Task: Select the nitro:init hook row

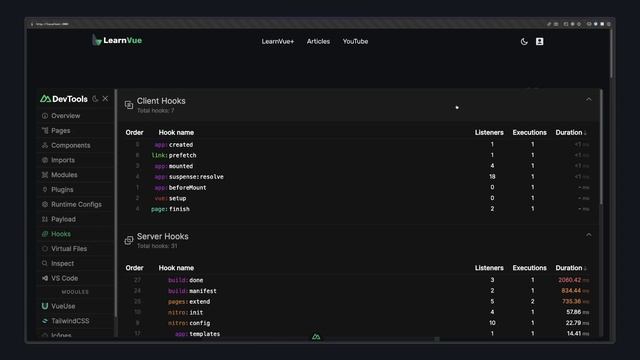Action: click(x=358, y=312)
